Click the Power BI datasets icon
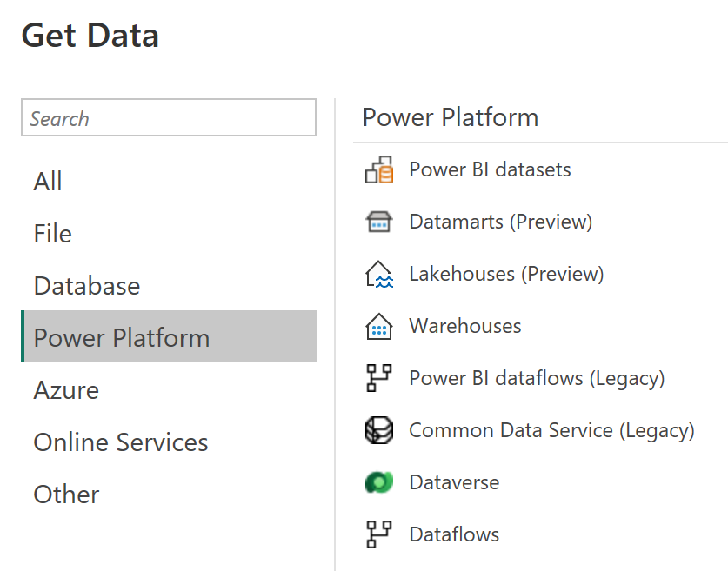The width and height of the screenshot is (728, 571). pyautogui.click(x=379, y=169)
